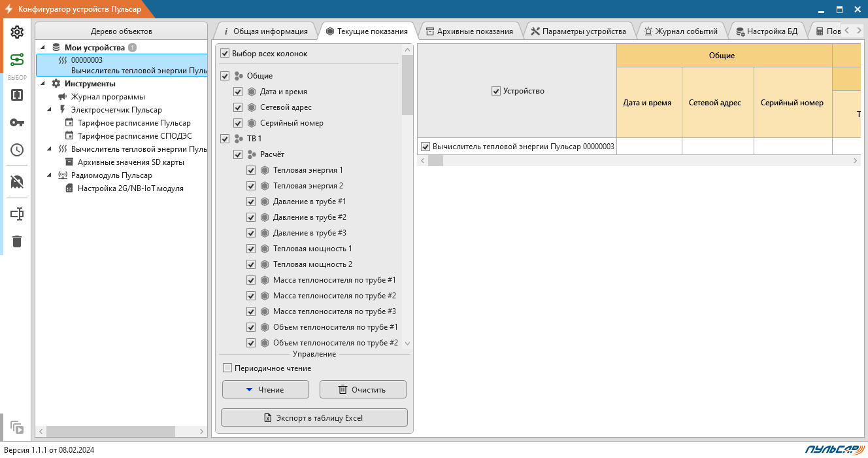Click the left tab-scroll arrow

847,31
